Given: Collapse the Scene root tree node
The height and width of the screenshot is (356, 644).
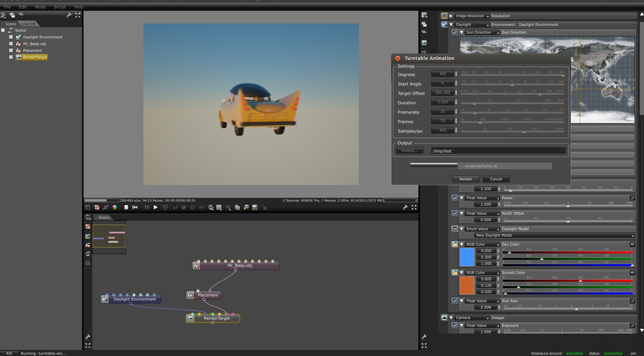Looking at the screenshot, I should coord(3,30).
